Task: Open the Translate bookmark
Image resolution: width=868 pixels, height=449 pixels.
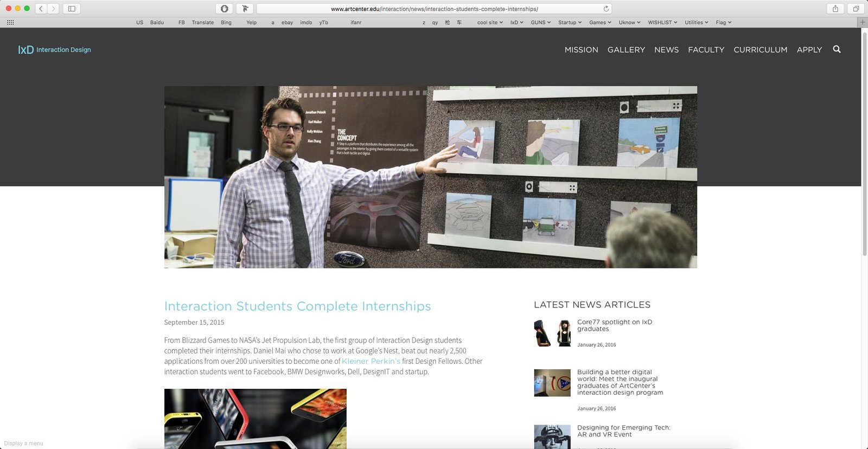Action: coord(203,22)
